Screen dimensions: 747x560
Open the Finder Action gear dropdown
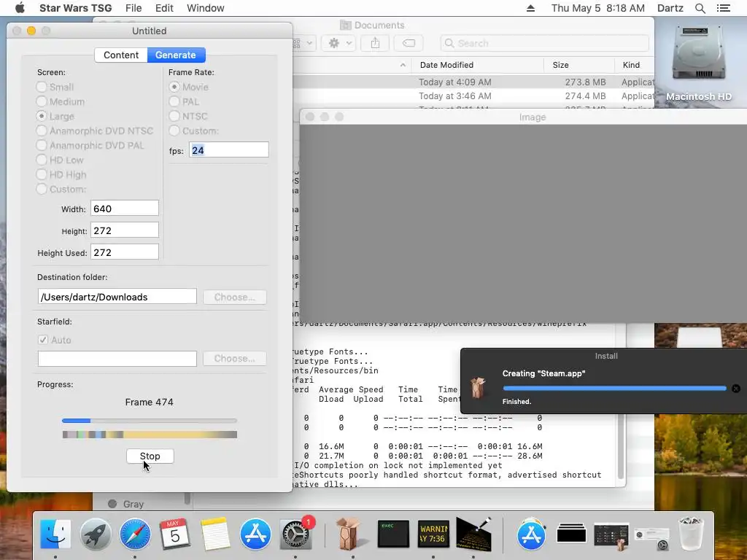tap(338, 43)
